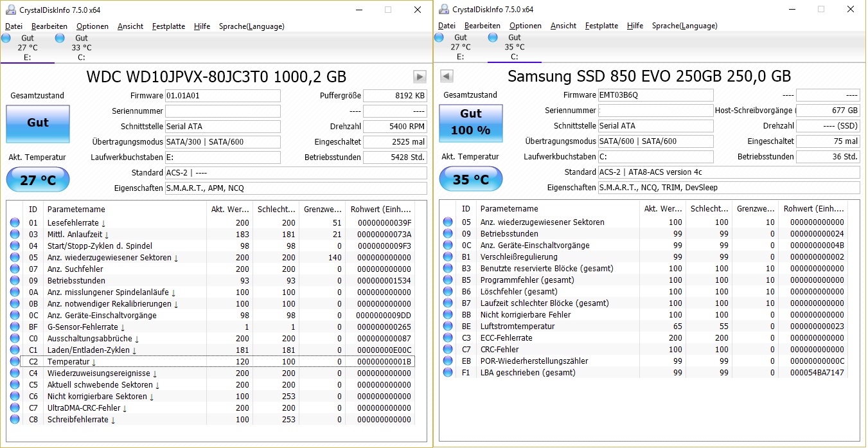868x448 pixels.
Task: Click Samsung SSD 850 EVO drive title
Action: (x=650, y=76)
